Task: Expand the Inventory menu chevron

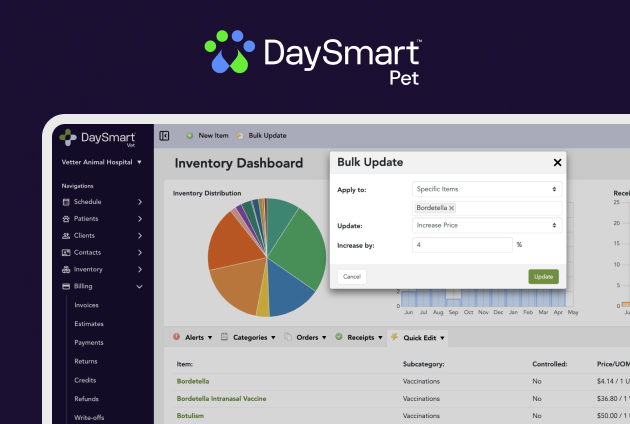Action: point(140,269)
